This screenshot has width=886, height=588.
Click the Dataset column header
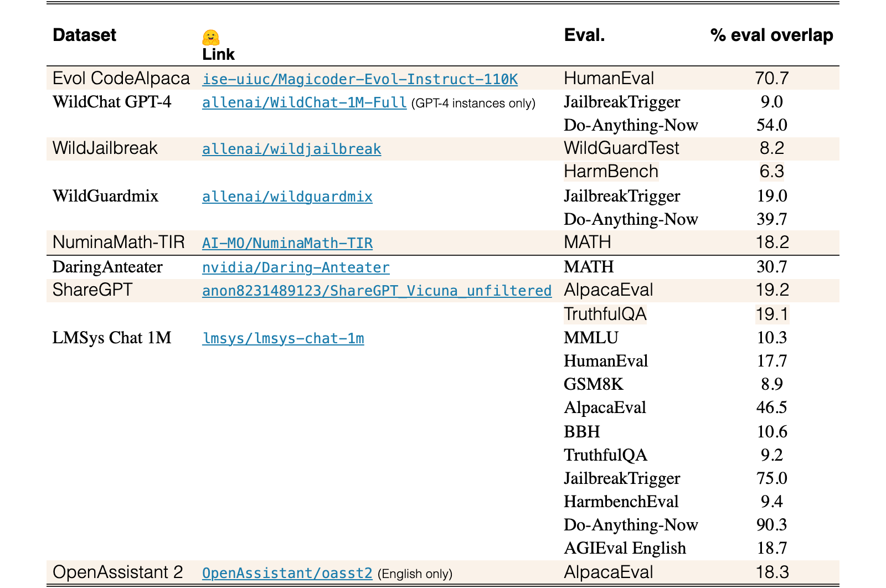coord(85,35)
